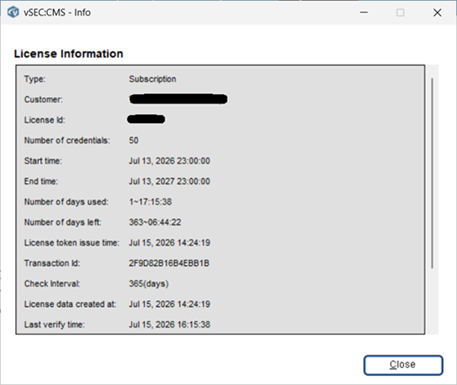This screenshot has width=457, height=385.
Task: Click the redacted License Id value
Action: [146, 119]
